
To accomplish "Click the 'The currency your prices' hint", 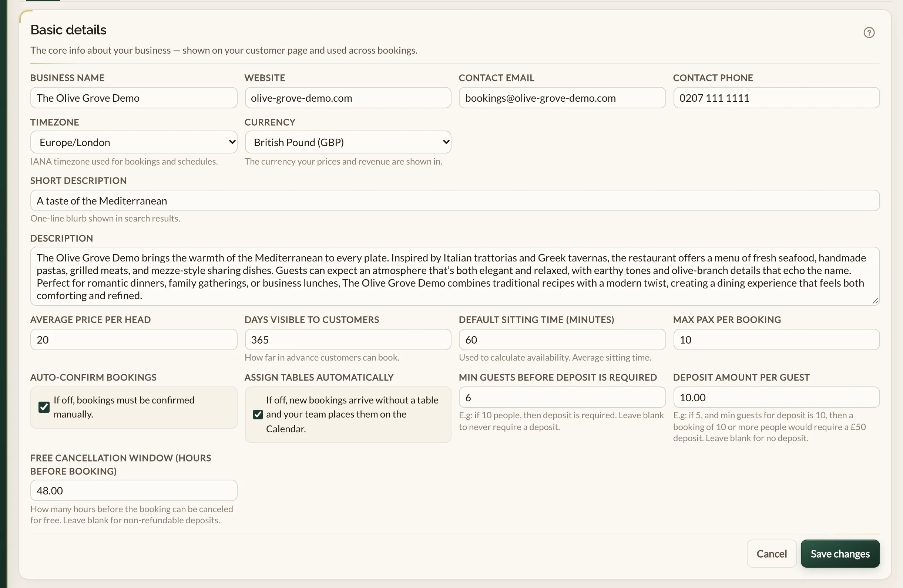I will [x=343, y=162].
